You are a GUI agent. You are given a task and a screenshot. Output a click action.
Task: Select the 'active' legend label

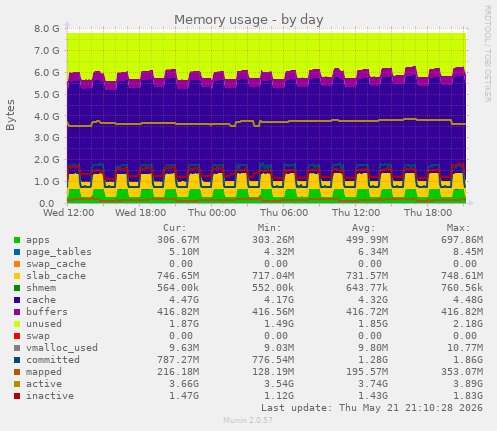tap(44, 384)
